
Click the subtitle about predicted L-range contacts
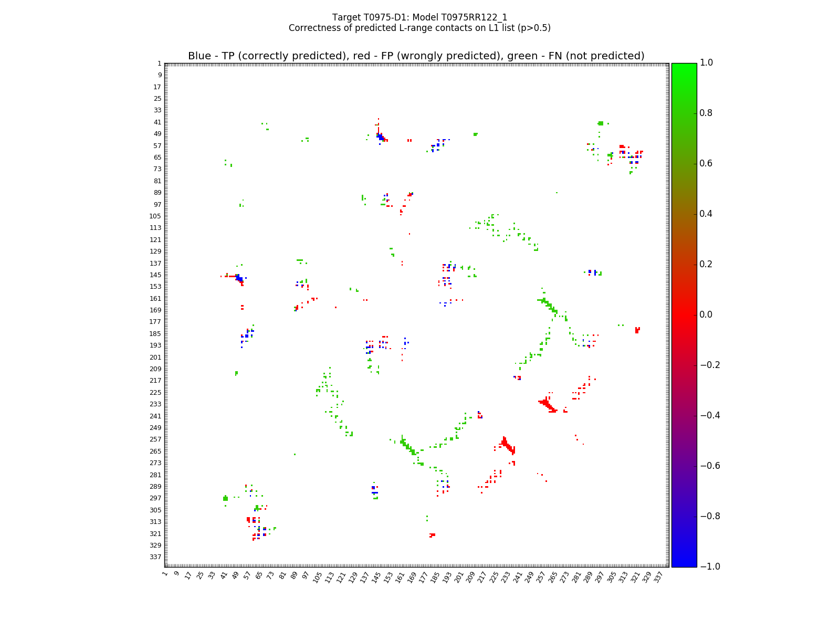tap(419, 28)
